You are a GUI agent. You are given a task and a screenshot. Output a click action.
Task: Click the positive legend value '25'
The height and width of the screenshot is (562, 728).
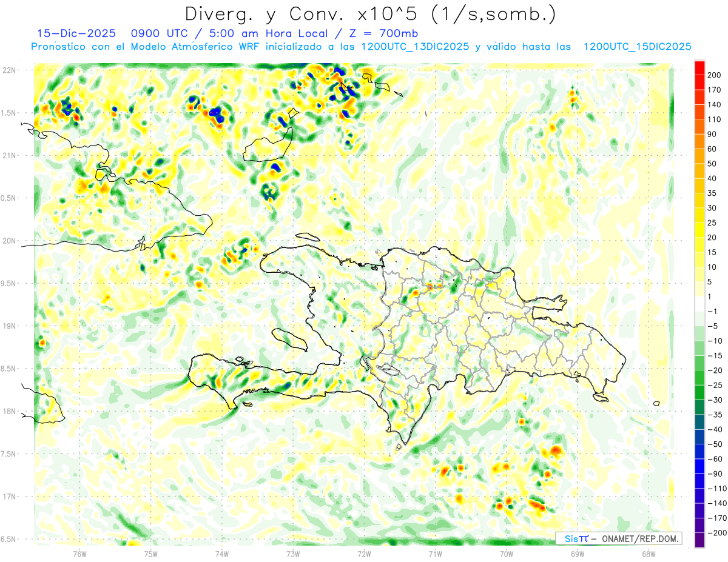(713, 222)
